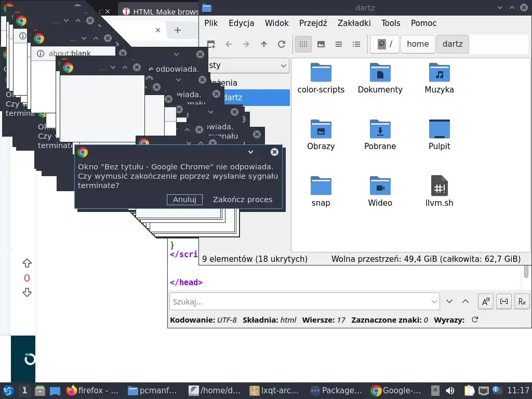Select the Wideo folder
Image resolution: width=532 pixels, height=399 pixels.
click(x=380, y=191)
